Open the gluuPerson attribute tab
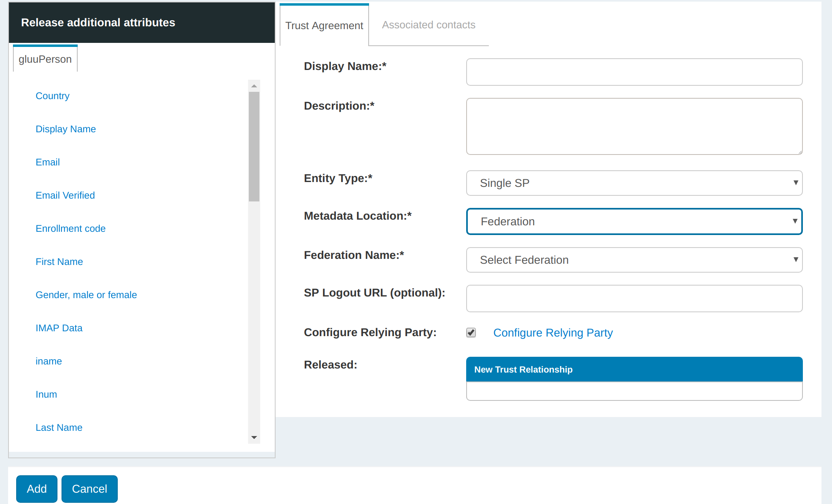The height and width of the screenshot is (504, 832). point(45,59)
